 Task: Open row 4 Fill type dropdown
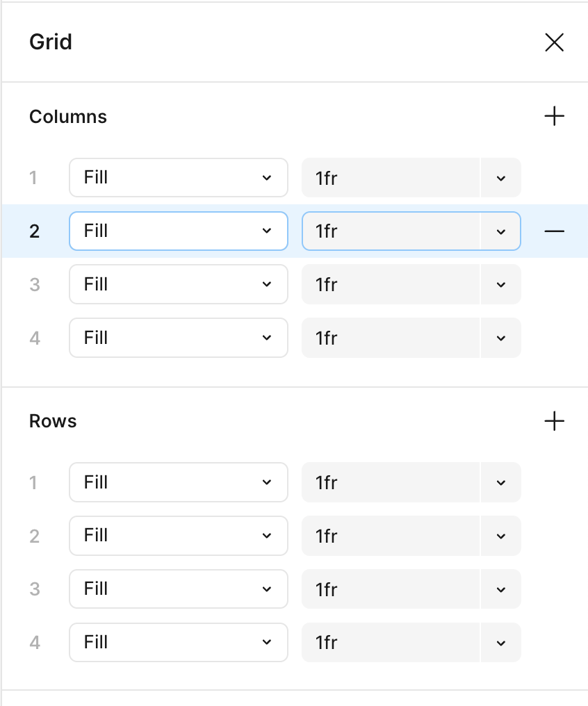pos(178,642)
